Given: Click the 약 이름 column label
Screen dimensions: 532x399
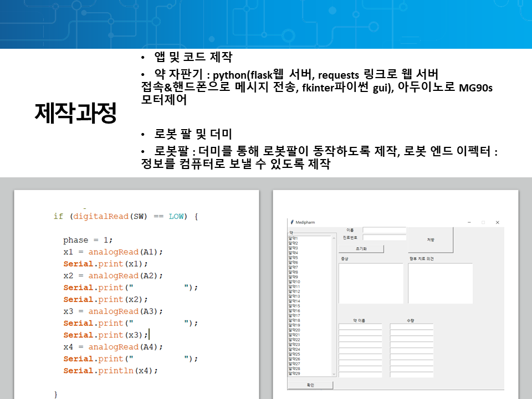Looking at the screenshot, I should [359, 320].
